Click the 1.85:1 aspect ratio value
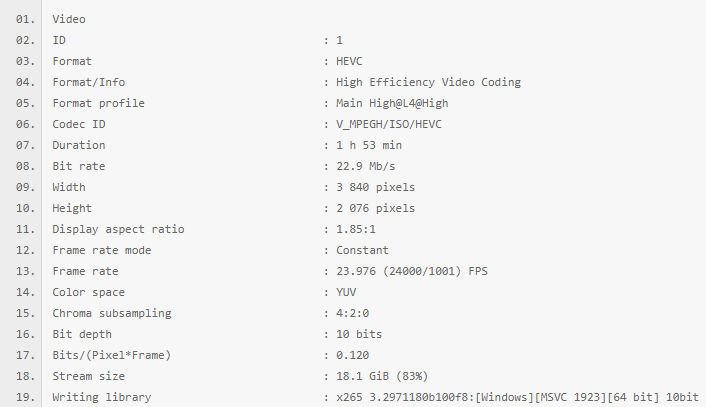Screen dimensions: 706x407 [x=356, y=229]
